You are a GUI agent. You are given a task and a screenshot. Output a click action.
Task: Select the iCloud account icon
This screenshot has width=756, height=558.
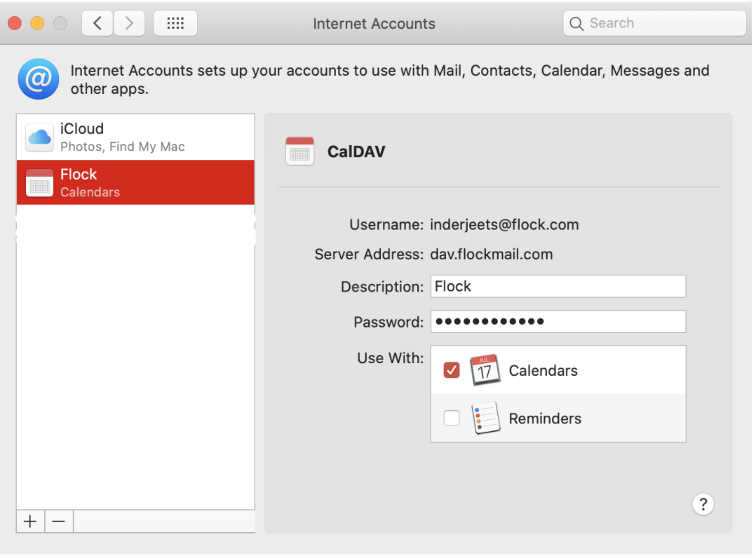(39, 137)
